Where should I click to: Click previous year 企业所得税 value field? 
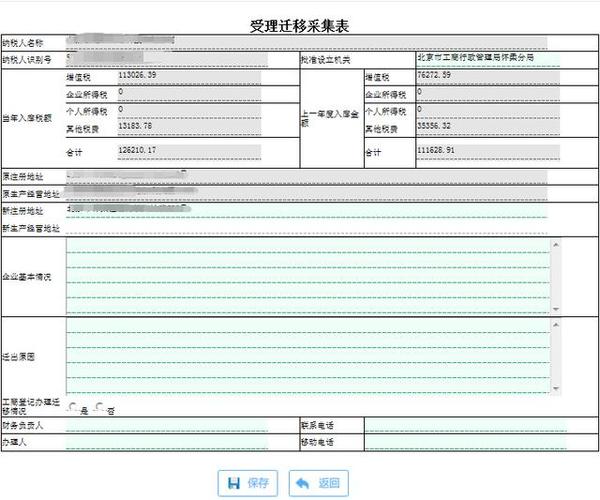(488, 94)
